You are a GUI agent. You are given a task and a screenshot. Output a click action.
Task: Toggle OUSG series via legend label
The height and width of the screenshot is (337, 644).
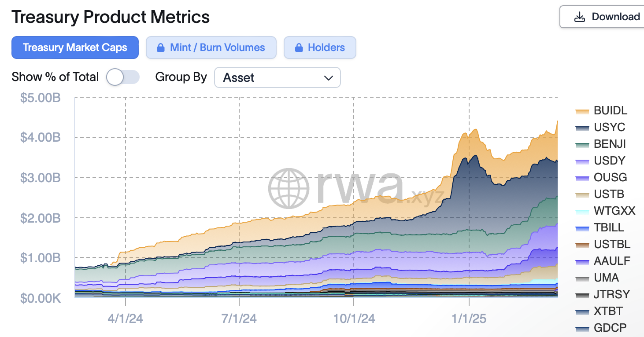(x=610, y=177)
